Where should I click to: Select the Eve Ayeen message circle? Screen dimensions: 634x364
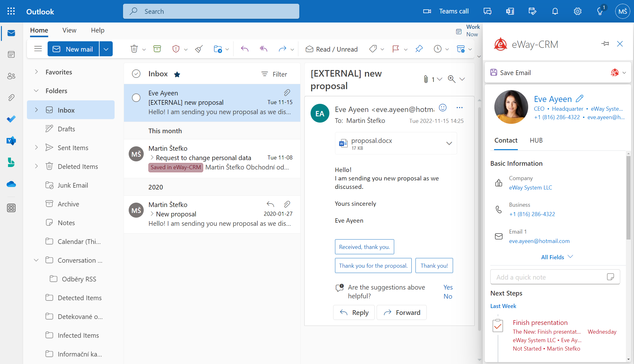tap(136, 98)
